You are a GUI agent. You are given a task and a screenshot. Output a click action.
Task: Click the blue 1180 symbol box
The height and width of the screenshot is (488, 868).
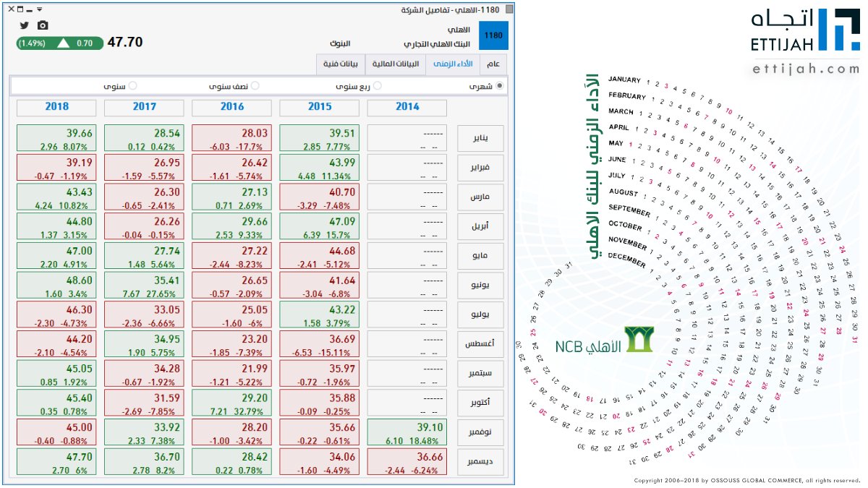[x=494, y=35]
